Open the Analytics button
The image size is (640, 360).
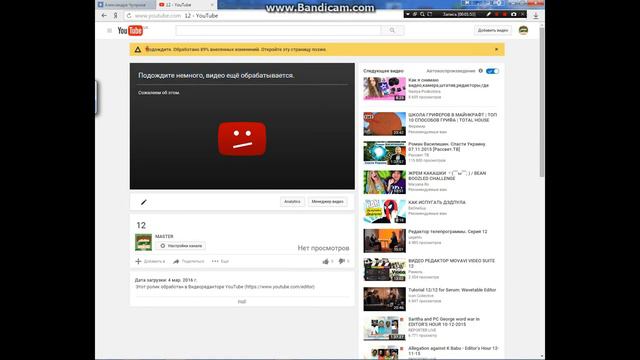point(292,202)
